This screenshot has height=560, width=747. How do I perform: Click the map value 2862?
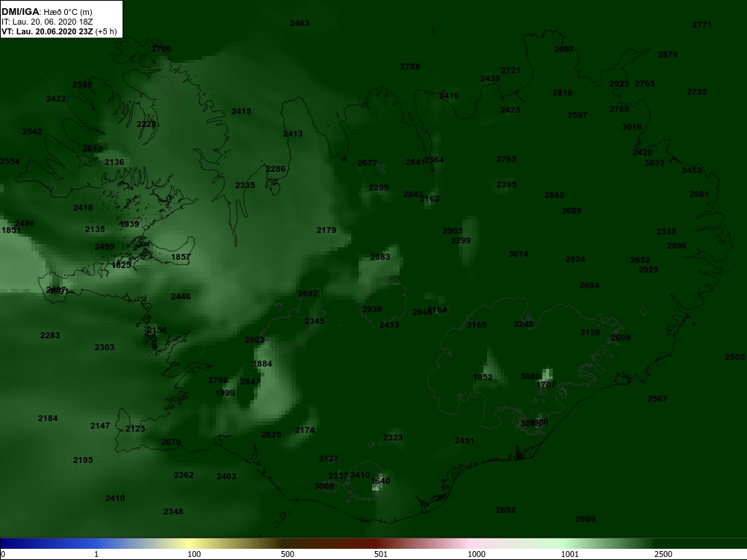554,195
